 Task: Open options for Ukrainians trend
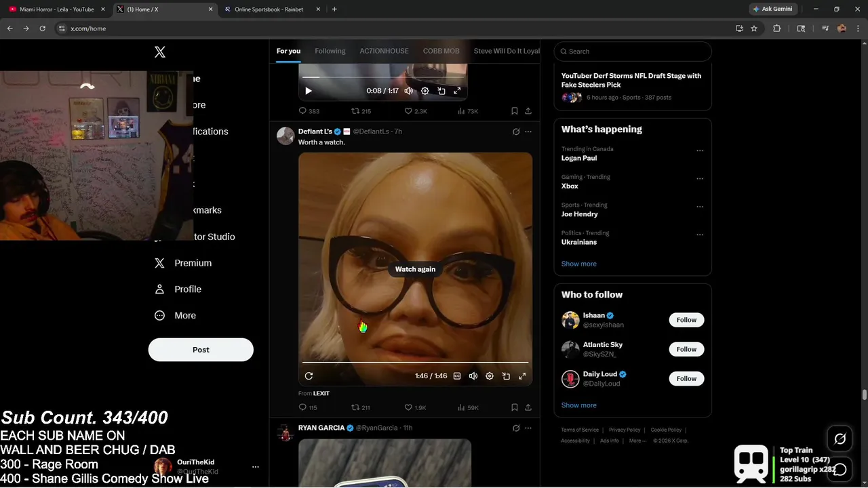point(700,235)
